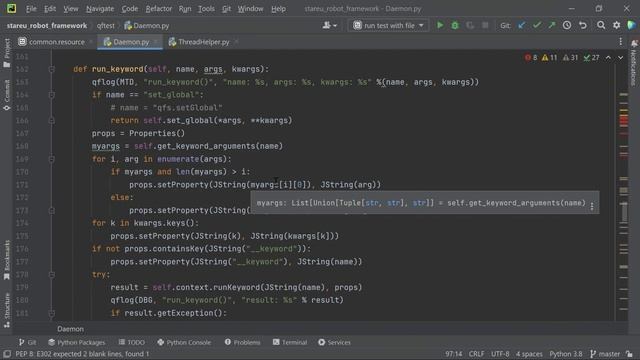Open the Project tool window sidebar
Screen dimensions: 640x360
tap(7, 53)
